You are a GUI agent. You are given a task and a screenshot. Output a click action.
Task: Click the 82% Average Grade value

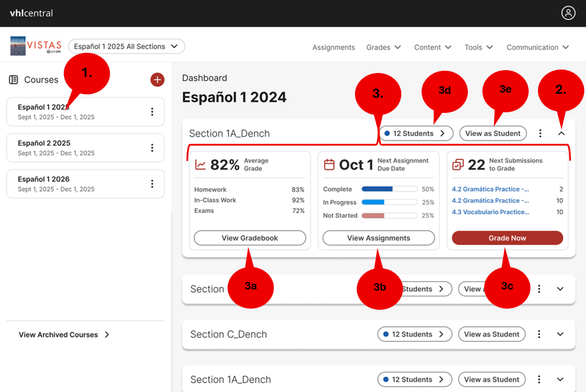(225, 164)
